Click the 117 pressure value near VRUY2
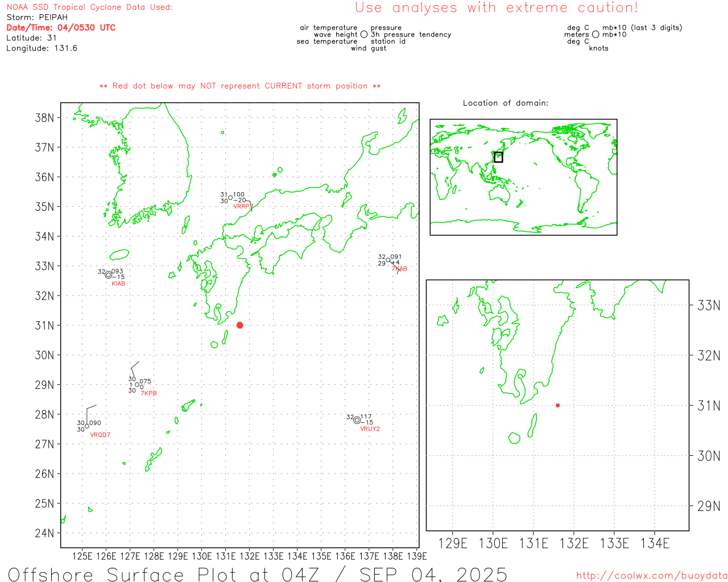This screenshot has width=728, height=582. [366, 417]
